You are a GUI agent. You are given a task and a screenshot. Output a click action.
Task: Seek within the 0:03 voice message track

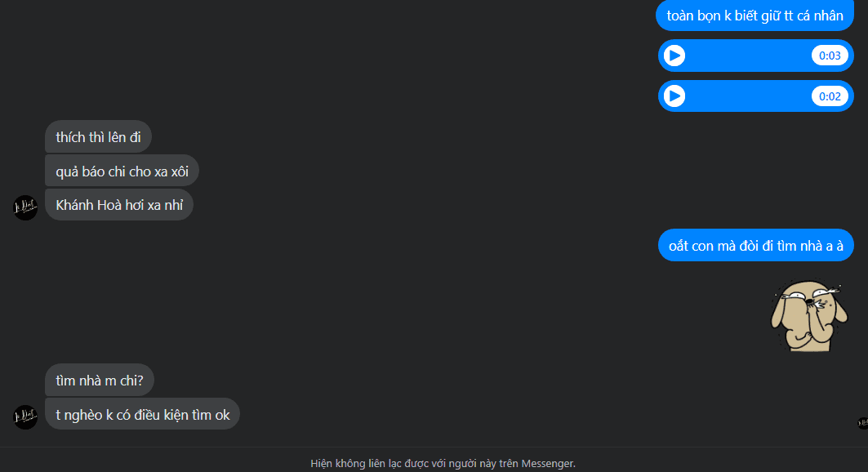point(748,56)
